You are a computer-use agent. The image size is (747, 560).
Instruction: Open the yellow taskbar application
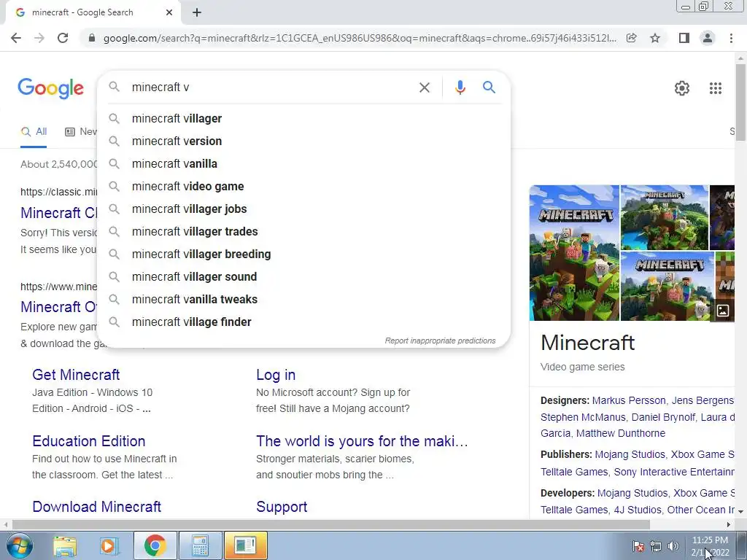245,545
